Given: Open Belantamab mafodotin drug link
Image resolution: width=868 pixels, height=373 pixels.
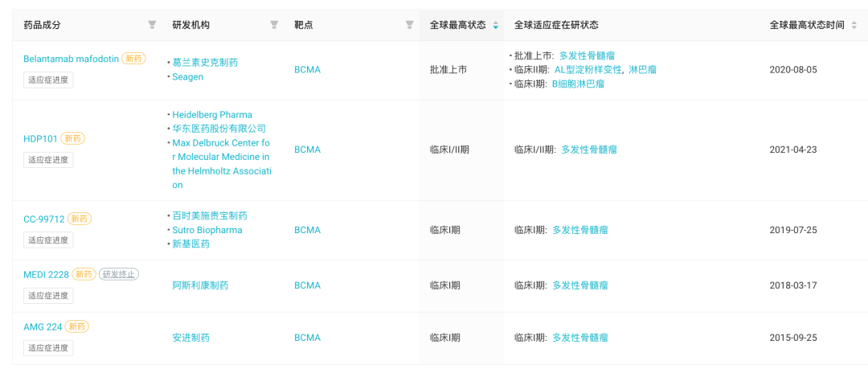Looking at the screenshot, I should [71, 59].
